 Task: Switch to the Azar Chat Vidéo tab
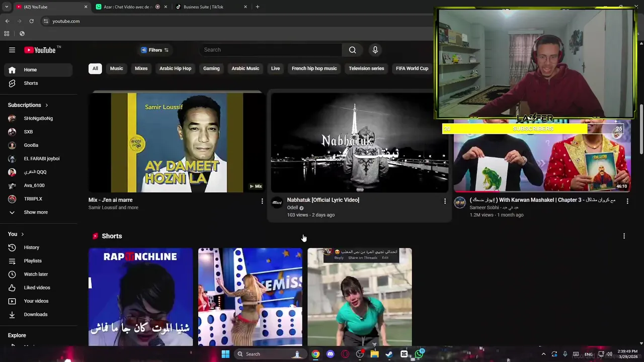click(x=131, y=7)
